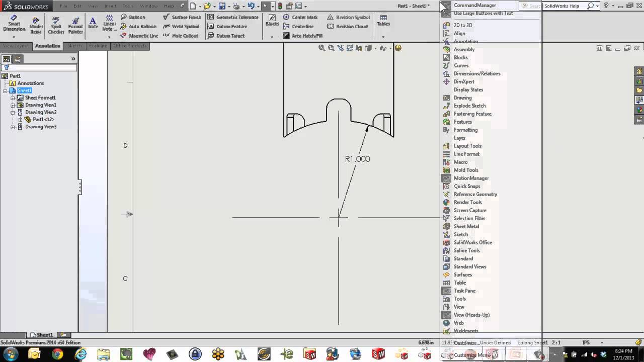Open the Evaluate tab

pyautogui.click(x=98, y=46)
